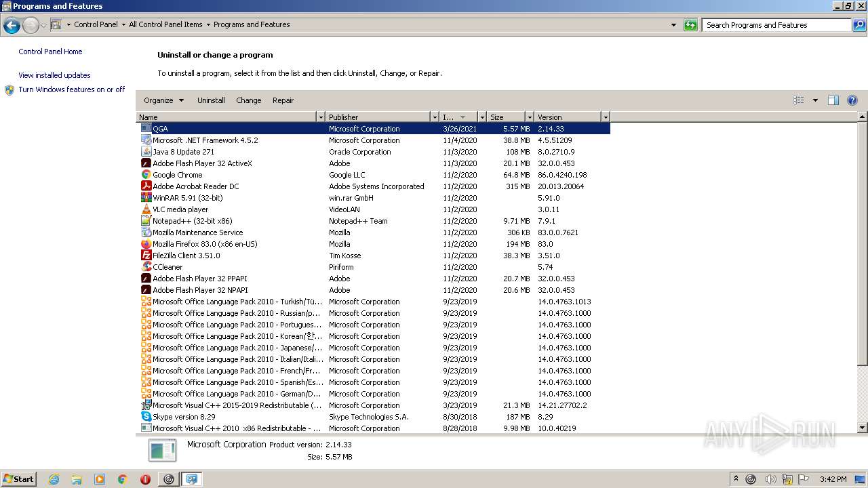This screenshot has height=488, width=868.
Task: Open the Organize dropdown menu
Action: (x=163, y=100)
